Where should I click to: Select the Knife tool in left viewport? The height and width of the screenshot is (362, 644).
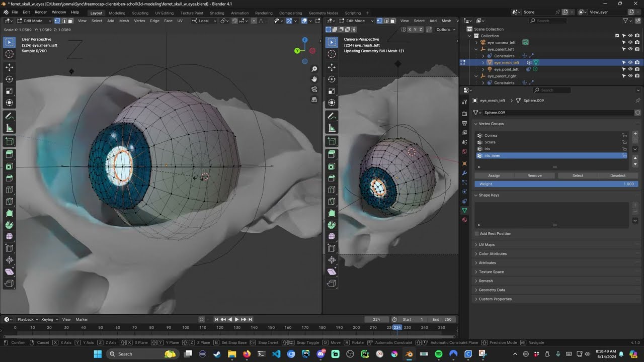tap(10, 202)
